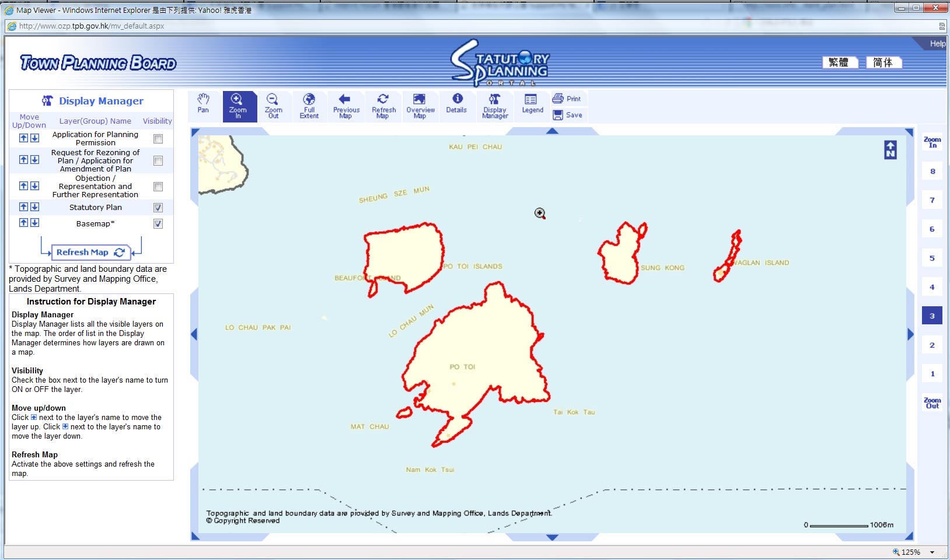
Task: Select the Details tool
Action: (457, 106)
